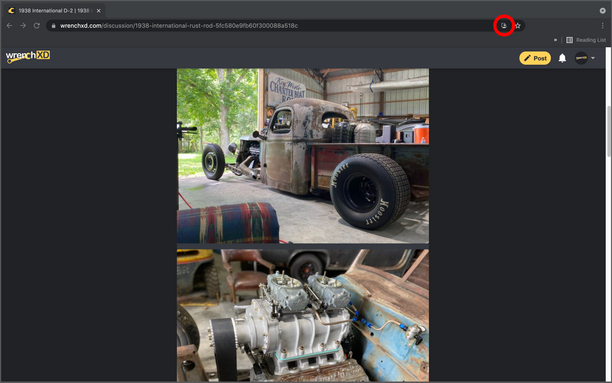Viewport: 612px width, 383px height.
Task: Click the lock icon in address bar
Action: [53, 26]
